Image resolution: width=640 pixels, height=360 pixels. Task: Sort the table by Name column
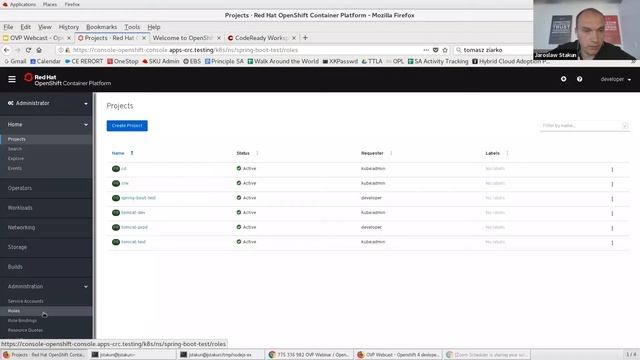click(x=118, y=153)
